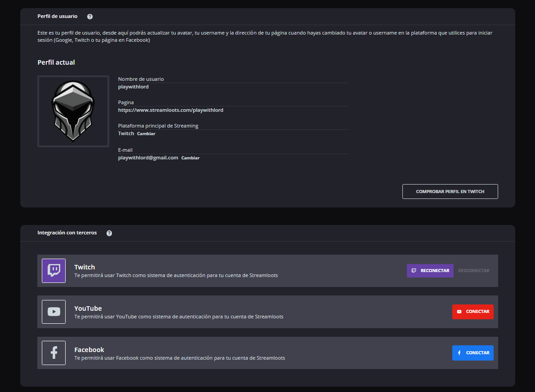
Task: Click the Twitch integration title
Action: click(x=85, y=267)
